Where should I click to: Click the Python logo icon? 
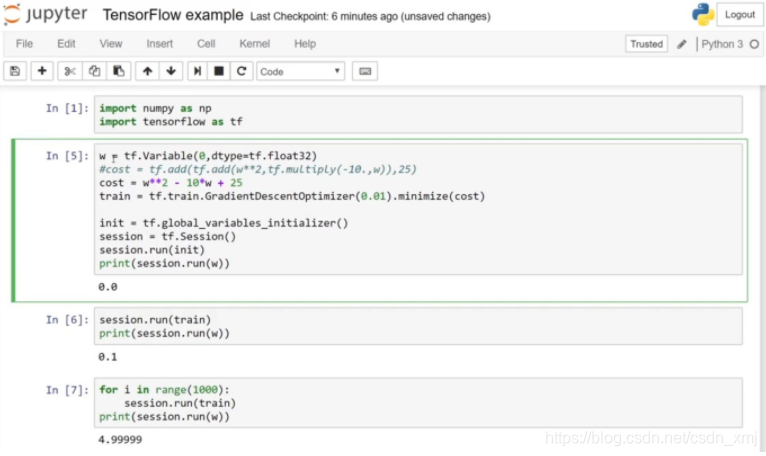tap(702, 14)
